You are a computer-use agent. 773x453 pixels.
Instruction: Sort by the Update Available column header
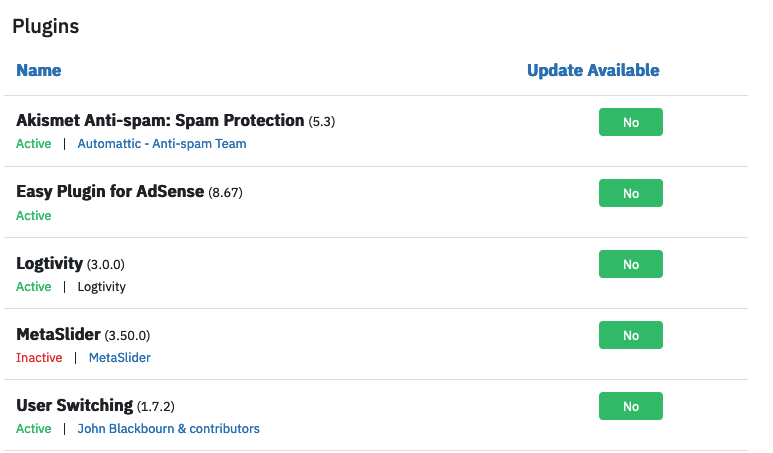coord(593,70)
